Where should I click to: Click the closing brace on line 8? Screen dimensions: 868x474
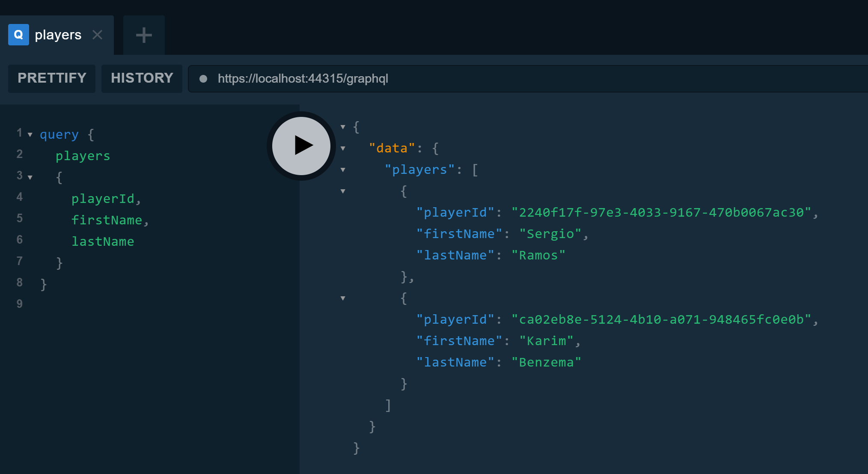point(43,284)
